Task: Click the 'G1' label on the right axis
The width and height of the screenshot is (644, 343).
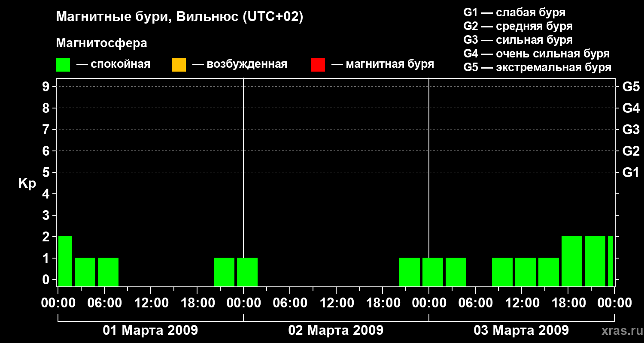Action: pos(631,172)
